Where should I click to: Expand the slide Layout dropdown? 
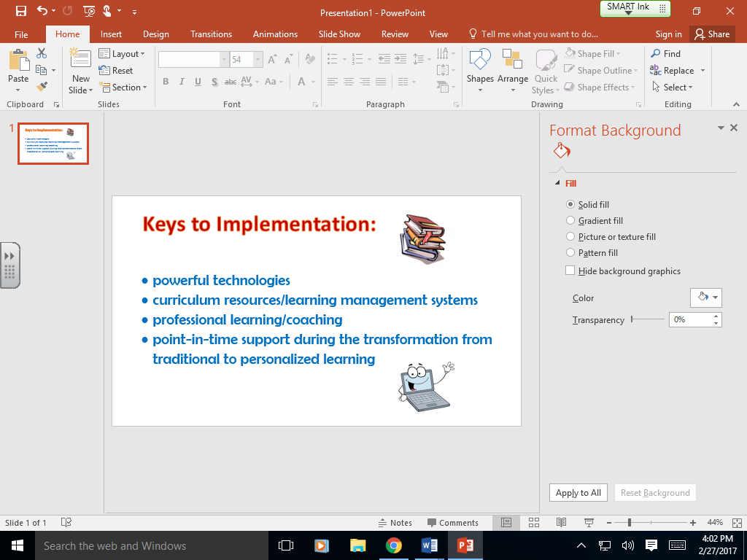tap(123, 54)
